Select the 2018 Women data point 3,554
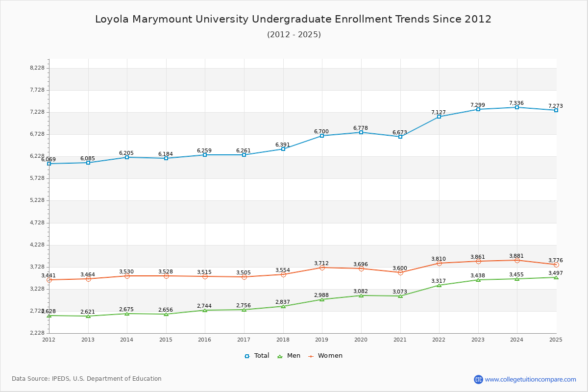Image resolution: width=588 pixels, height=392 pixels. point(283,274)
